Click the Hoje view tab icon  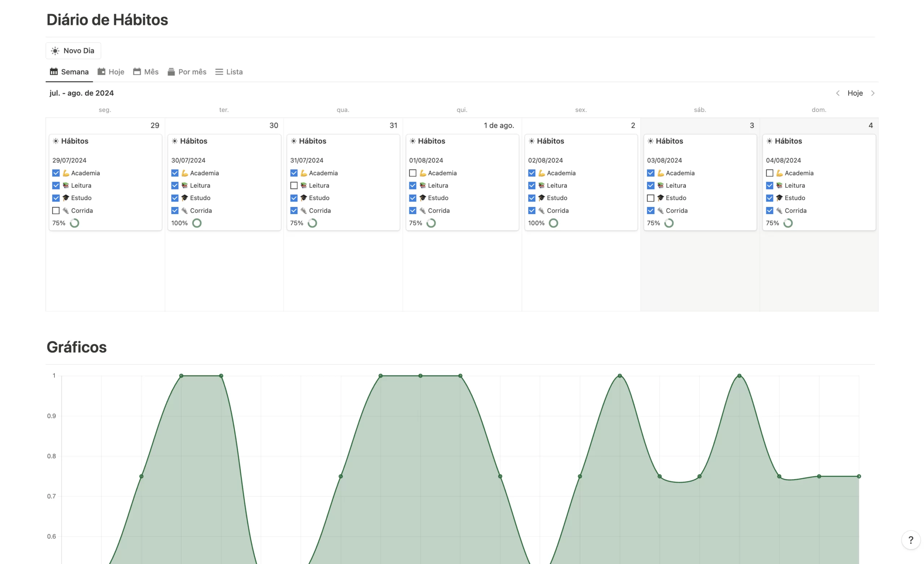pyautogui.click(x=101, y=71)
